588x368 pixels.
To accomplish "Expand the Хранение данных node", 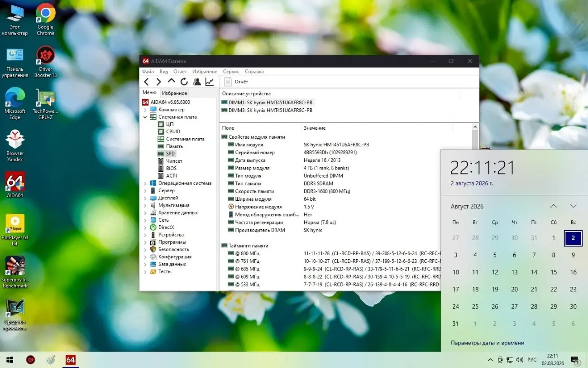I will (145, 213).
